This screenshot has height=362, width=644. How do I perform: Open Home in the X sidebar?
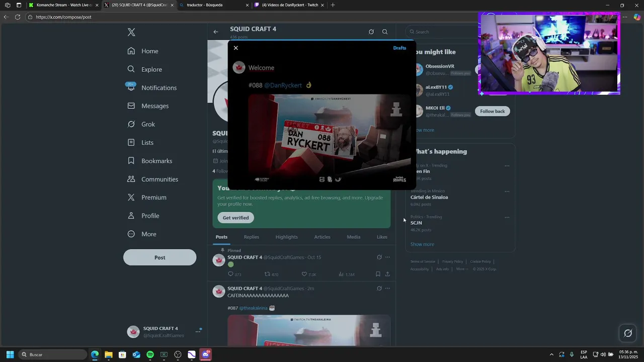[x=143, y=51]
